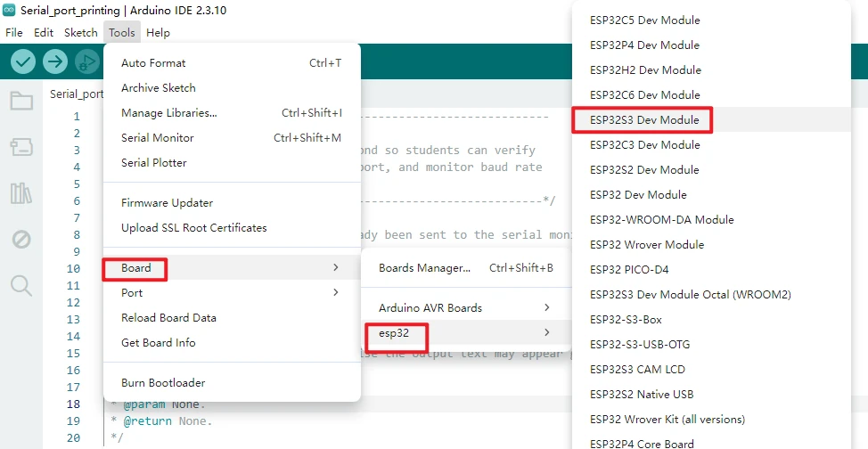Select ESP32P4 Dev Module board
Screen dimensions: 868x449
point(711,45)
